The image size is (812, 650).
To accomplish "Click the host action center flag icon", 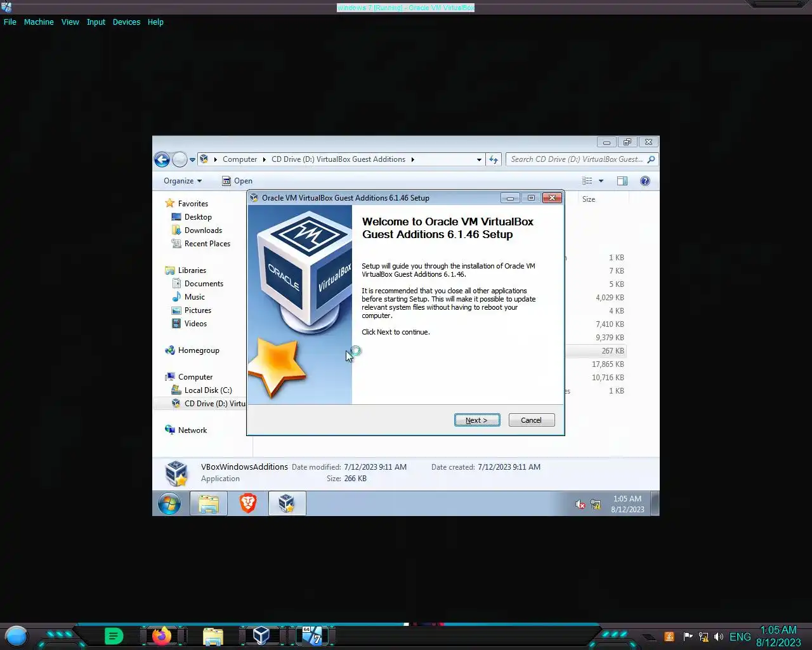I will [x=688, y=637].
